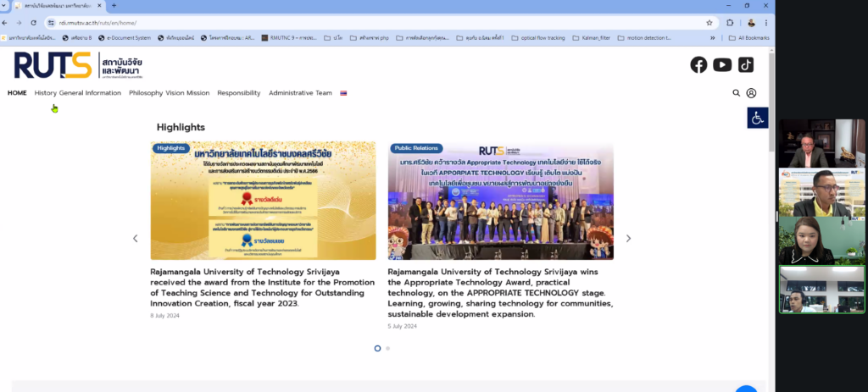868x392 pixels.
Task: Open the motion detection bookmark folder
Action: [x=644, y=38]
